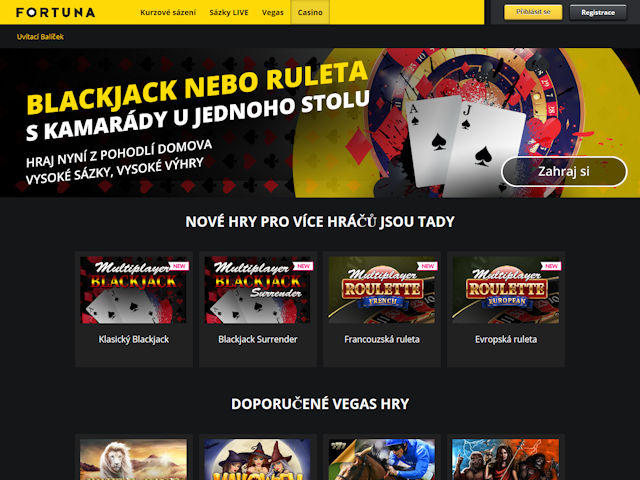Screen dimensions: 640x480
Task: Click the Přihlásit se button
Action: coord(533,12)
